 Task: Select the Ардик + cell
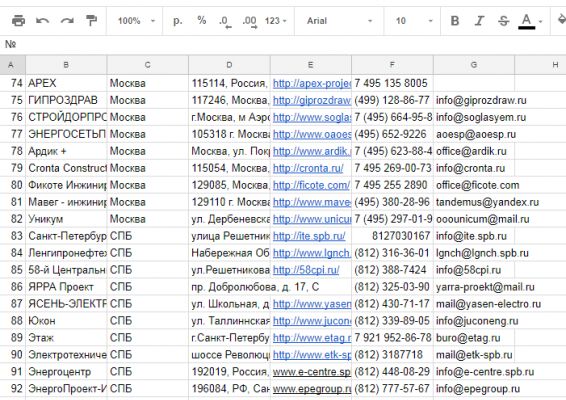pyautogui.click(x=66, y=151)
